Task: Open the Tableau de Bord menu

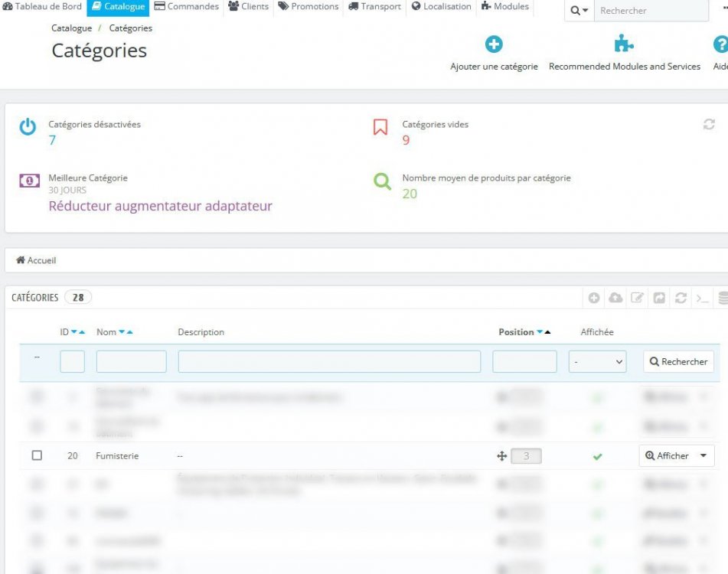Action: tap(42, 6)
